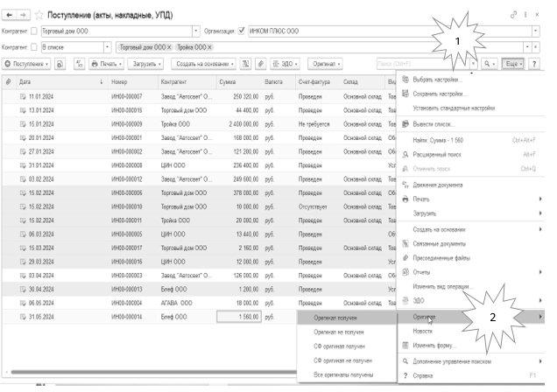Open the vertical dots window menu
Viewport: 557px width, 392px height.
pos(525,15)
